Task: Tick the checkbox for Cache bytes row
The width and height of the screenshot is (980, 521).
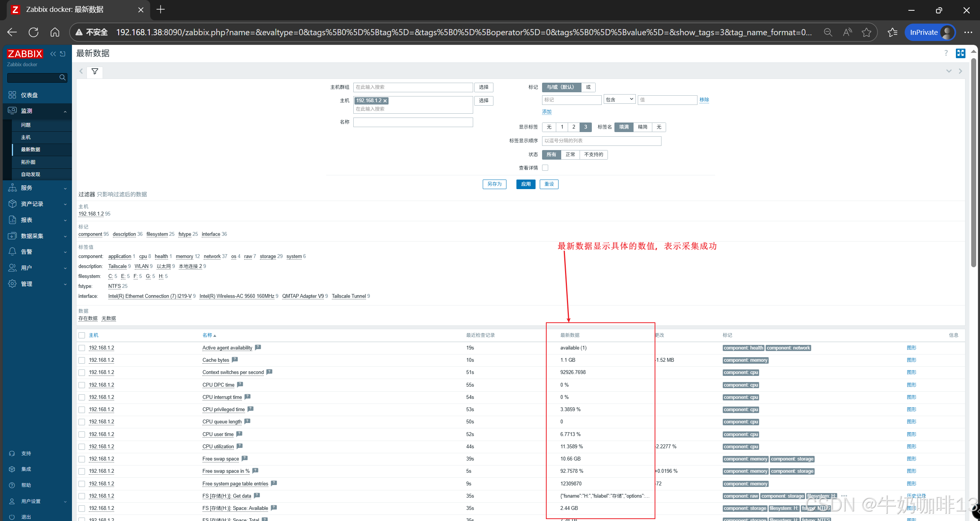Action: point(82,360)
